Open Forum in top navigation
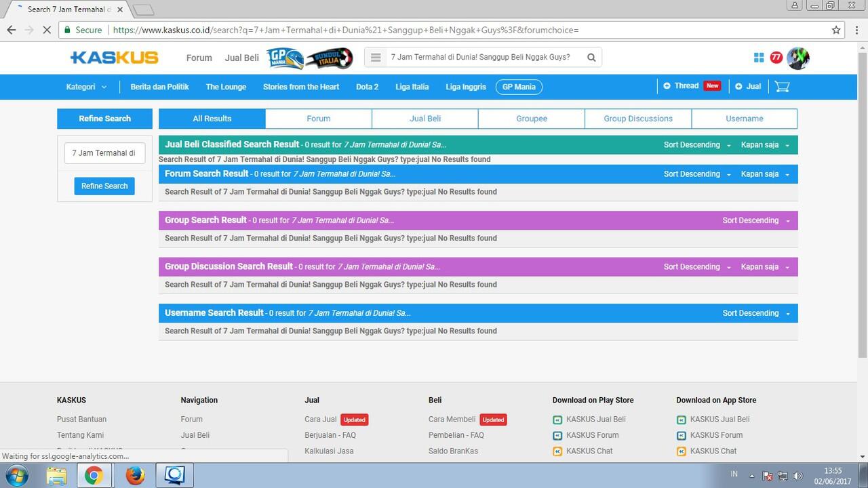Viewport: 868px width, 488px height. (199, 58)
